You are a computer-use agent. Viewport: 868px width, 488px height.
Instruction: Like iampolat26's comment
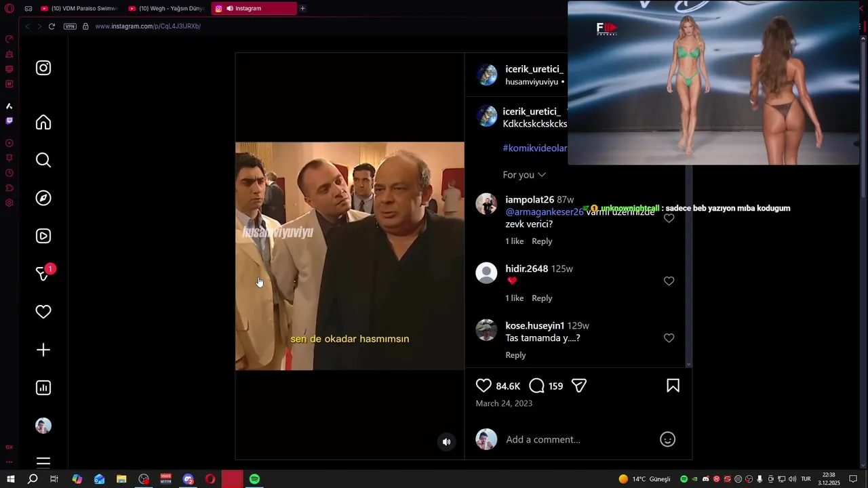(x=669, y=218)
